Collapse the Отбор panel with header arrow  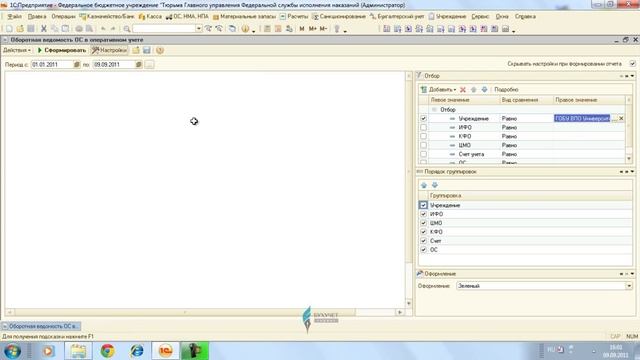(633, 76)
